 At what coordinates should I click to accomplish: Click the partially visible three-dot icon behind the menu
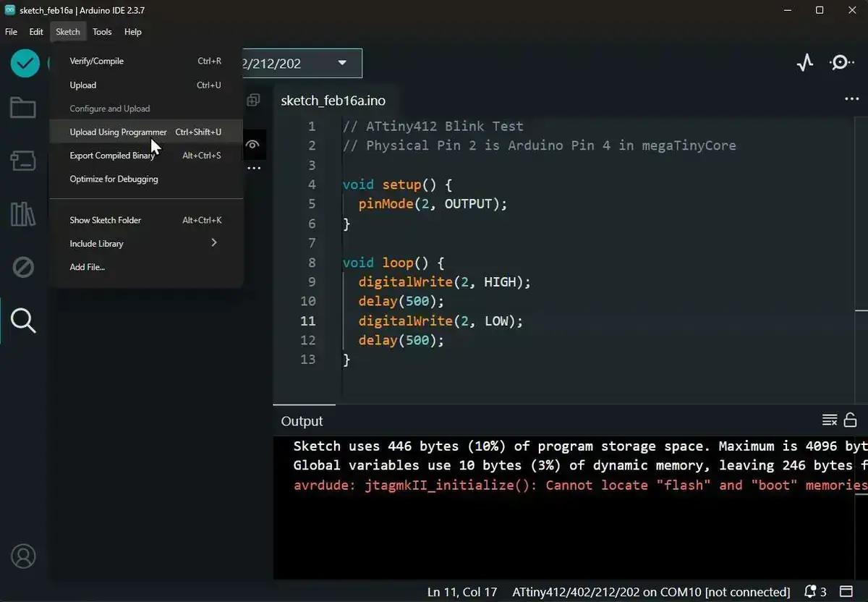click(254, 168)
